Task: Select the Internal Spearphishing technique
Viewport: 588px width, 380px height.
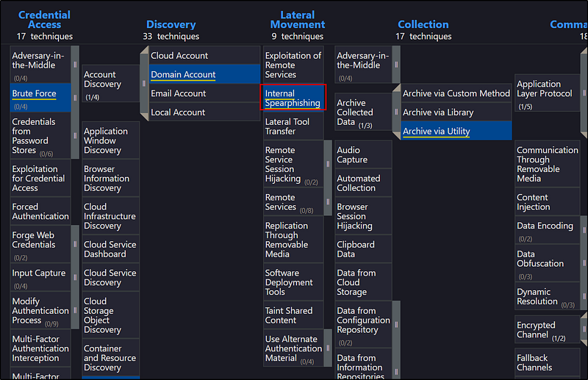Action: [x=293, y=98]
